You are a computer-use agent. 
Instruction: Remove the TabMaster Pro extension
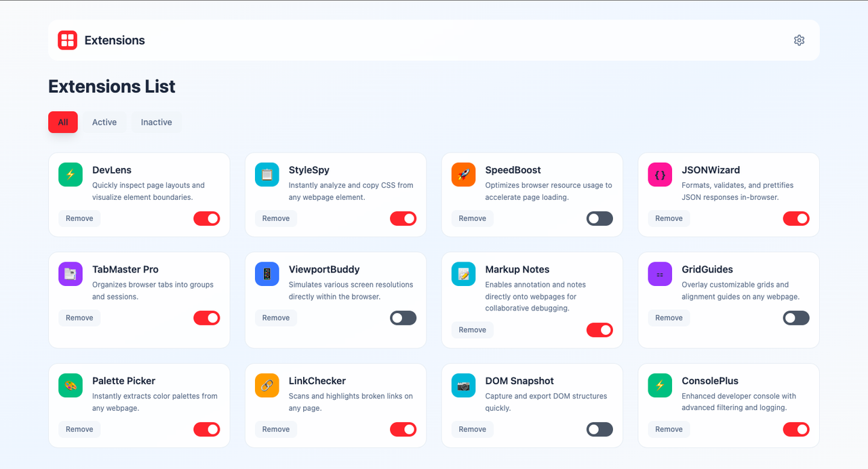pos(79,318)
